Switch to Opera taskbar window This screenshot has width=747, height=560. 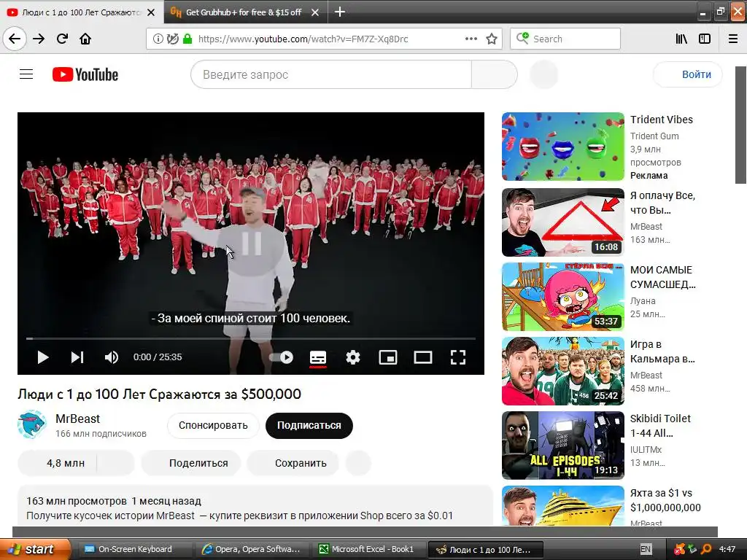point(252,549)
